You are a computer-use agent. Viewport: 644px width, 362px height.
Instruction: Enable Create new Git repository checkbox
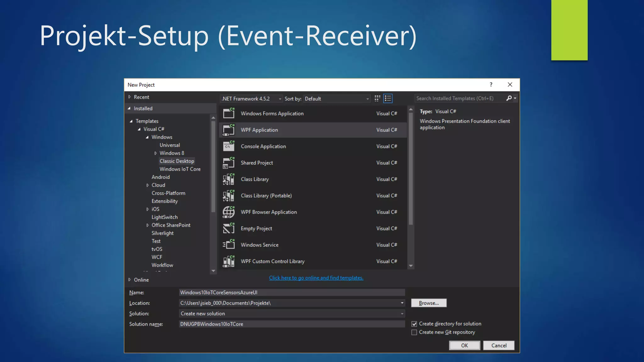tap(414, 332)
